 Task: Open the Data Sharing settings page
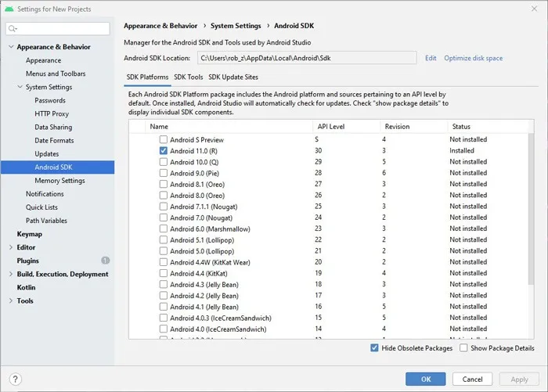(53, 128)
